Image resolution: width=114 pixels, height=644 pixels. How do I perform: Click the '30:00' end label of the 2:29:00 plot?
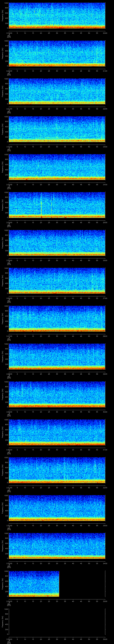click(105, 412)
